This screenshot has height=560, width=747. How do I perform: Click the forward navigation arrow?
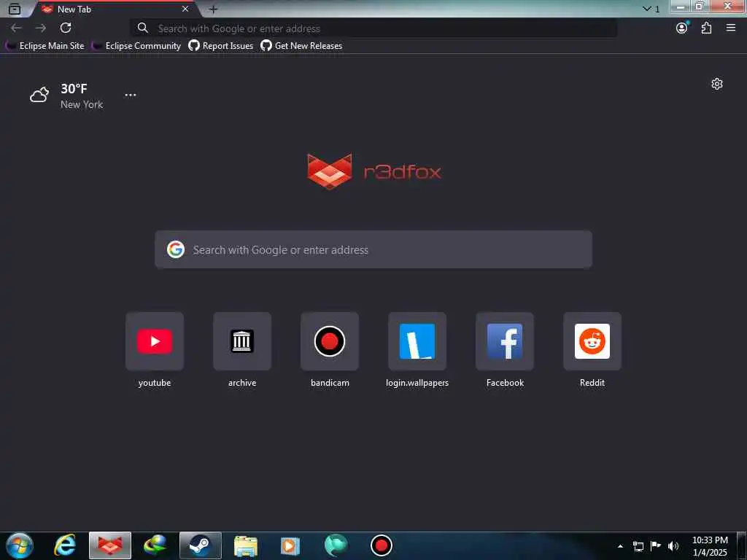click(x=41, y=28)
